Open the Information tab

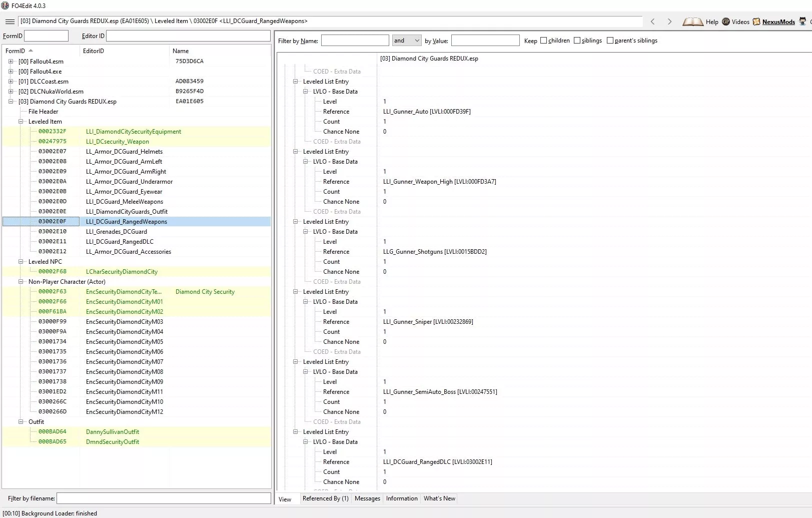[x=402, y=498]
